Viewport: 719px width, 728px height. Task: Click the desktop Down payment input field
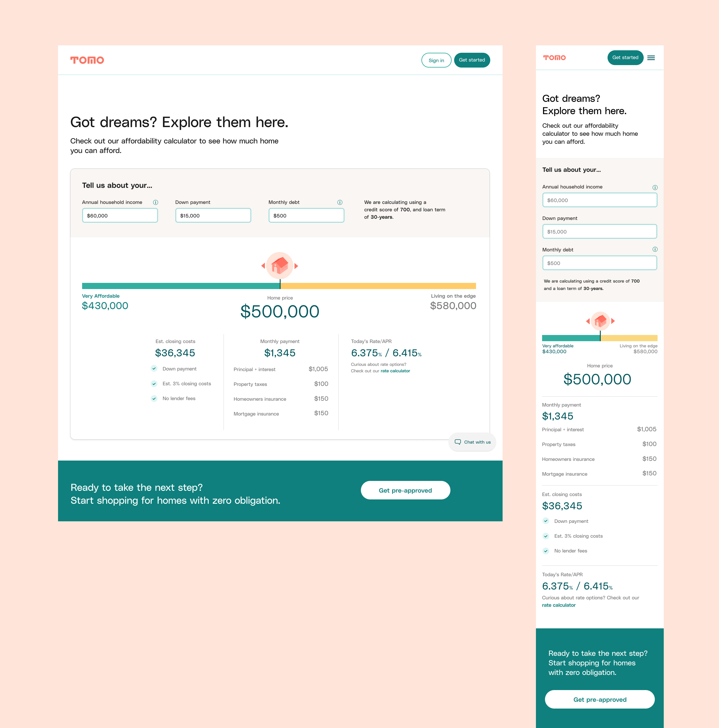pos(213,216)
